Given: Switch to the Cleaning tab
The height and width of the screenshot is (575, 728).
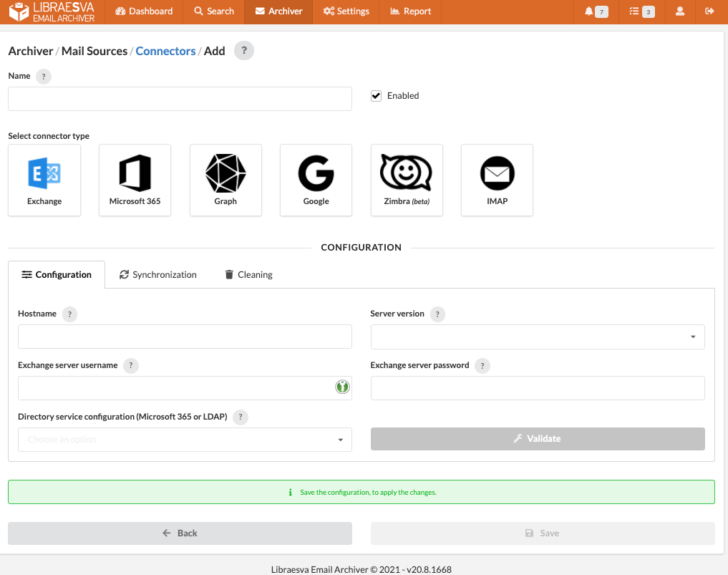Looking at the screenshot, I should tap(248, 275).
